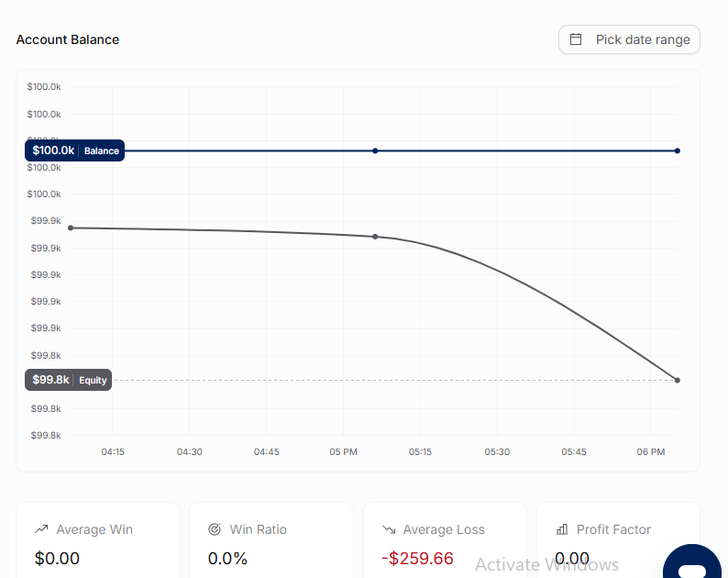
Task: Click the balance data point after 05 PM
Action: 375,150
